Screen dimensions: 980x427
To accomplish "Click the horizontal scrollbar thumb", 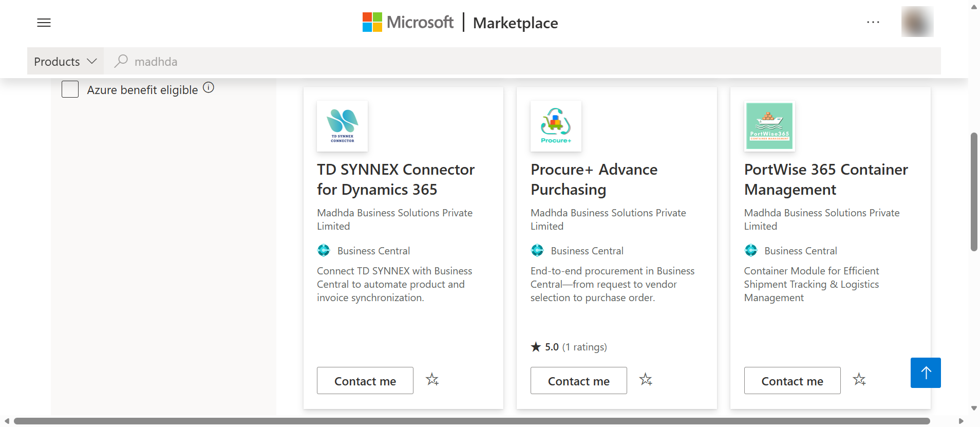I will click(x=472, y=421).
